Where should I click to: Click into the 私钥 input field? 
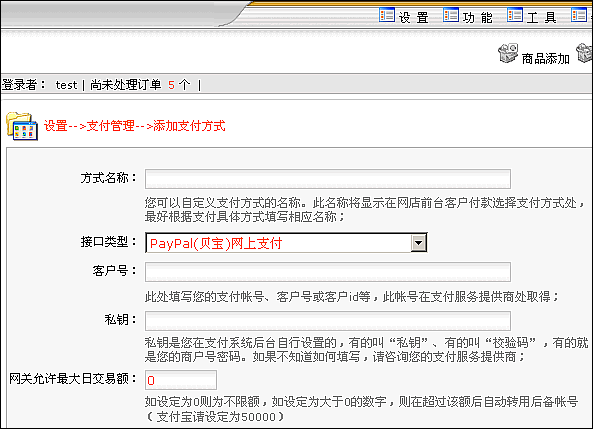tap(328, 321)
